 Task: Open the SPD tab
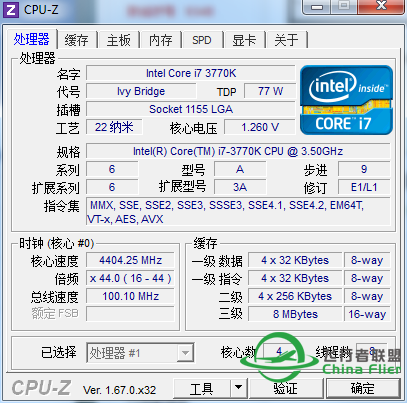click(202, 40)
